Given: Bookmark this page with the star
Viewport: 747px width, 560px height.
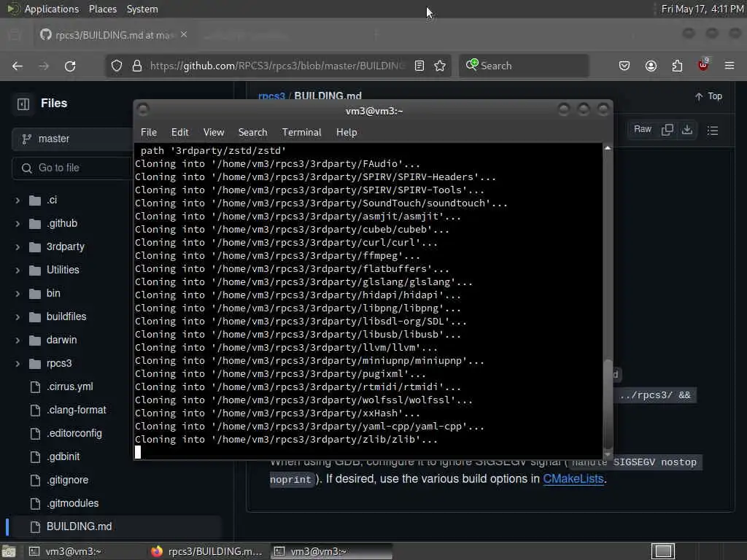Looking at the screenshot, I should 440,66.
